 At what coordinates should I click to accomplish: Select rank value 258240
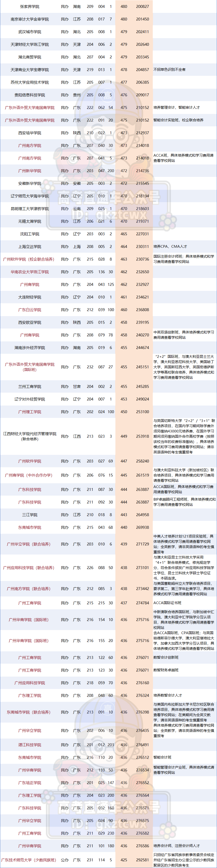click(x=142, y=461)
